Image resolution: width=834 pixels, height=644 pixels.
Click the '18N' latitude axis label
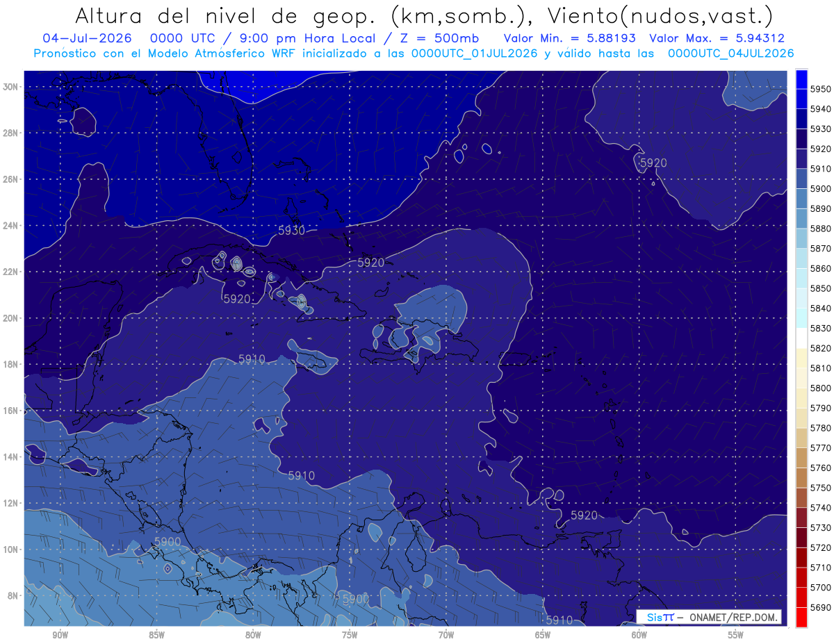(11, 365)
